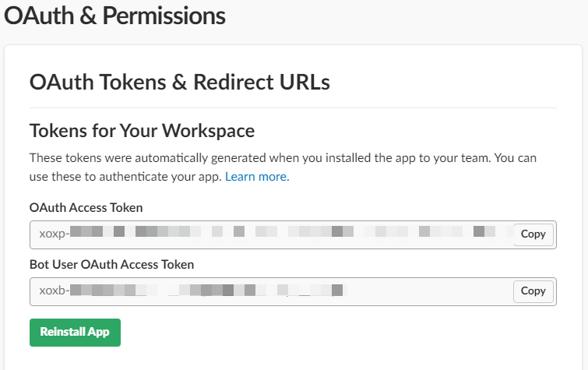Copy the OAuth Access Token
The image size is (588, 370).
coord(533,234)
